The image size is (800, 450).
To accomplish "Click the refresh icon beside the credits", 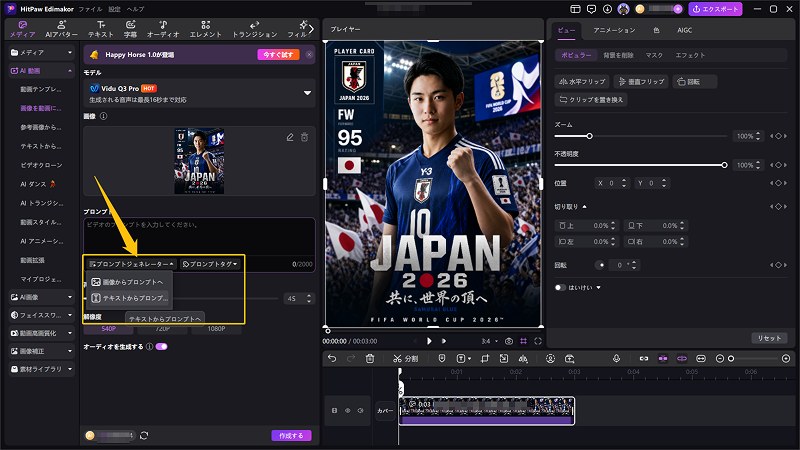I will 144,435.
